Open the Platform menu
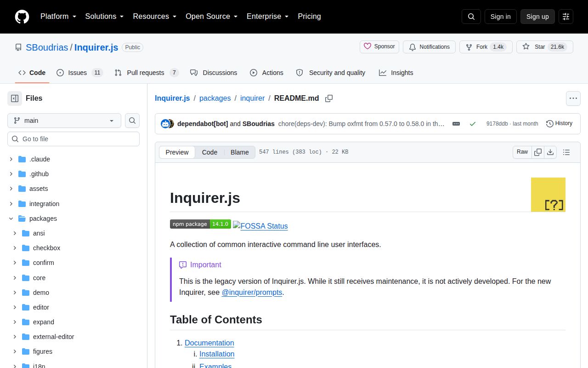The width and height of the screenshot is (588, 368). pyautogui.click(x=58, y=16)
